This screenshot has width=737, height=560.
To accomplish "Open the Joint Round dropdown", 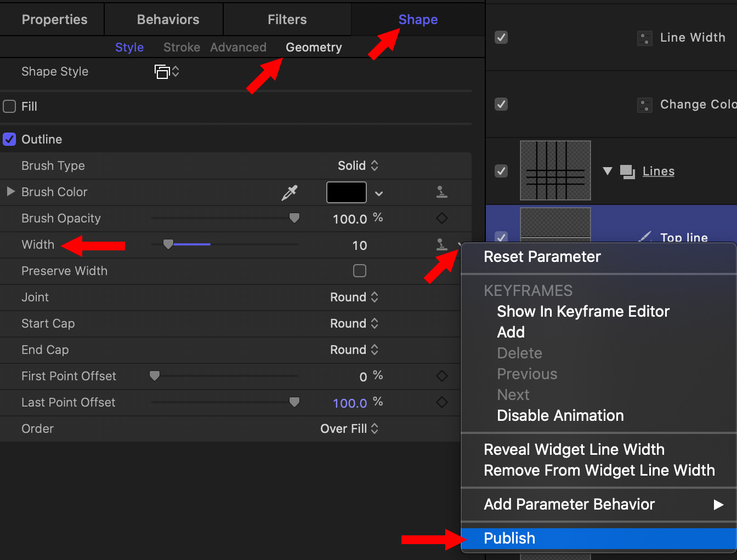I will [x=354, y=297].
